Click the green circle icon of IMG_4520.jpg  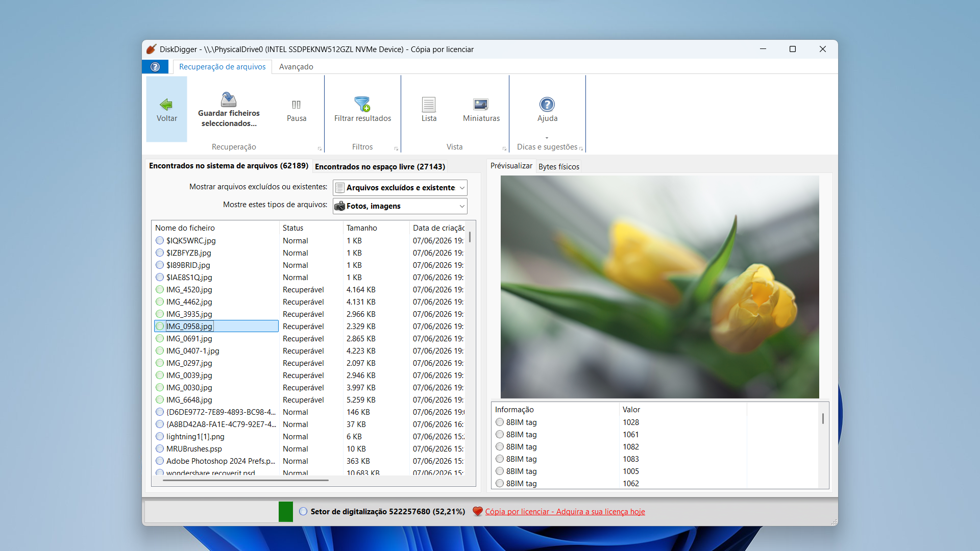point(160,289)
